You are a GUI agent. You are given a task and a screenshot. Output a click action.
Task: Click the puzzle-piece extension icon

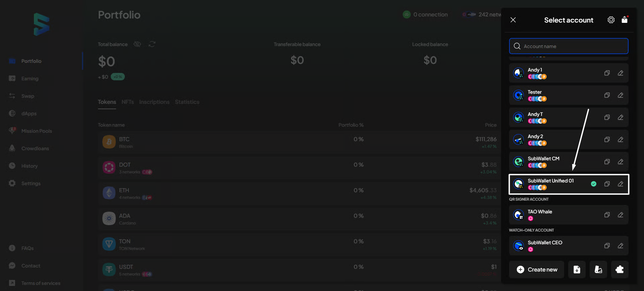coord(620,269)
